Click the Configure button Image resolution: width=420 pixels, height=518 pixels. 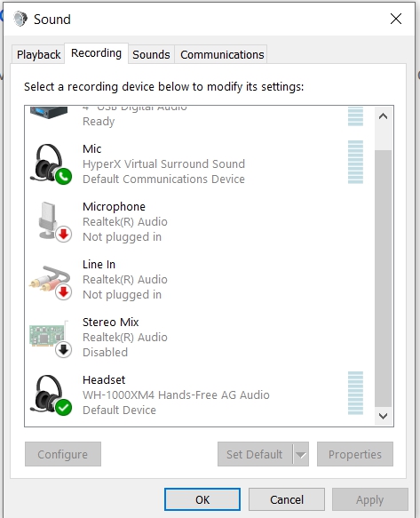click(63, 454)
